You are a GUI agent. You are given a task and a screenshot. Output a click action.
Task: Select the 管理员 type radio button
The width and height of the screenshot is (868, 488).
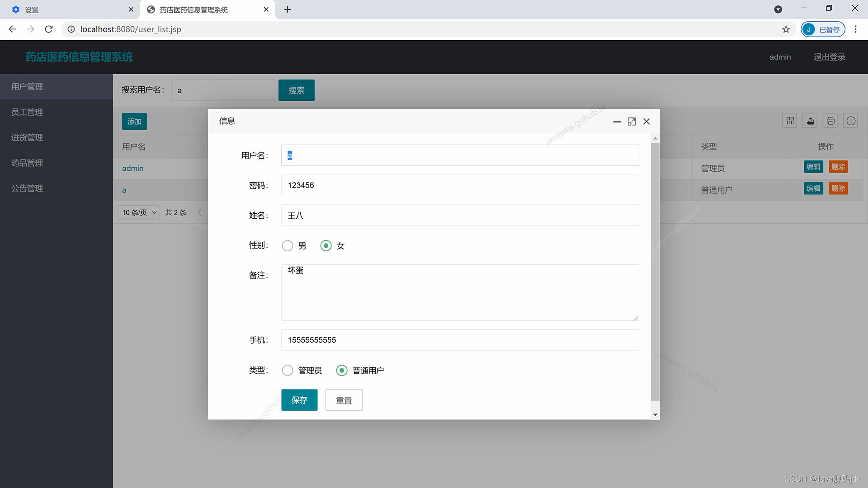coord(288,370)
